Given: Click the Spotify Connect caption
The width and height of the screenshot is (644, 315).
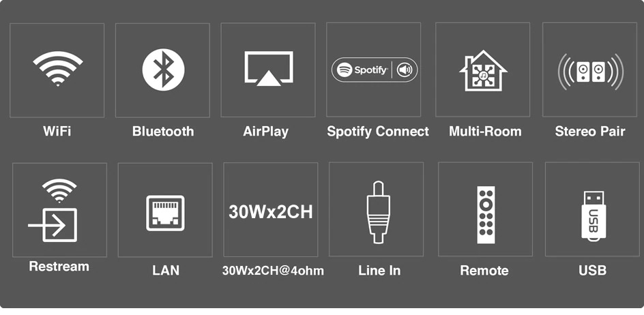Looking at the screenshot, I should (378, 132).
